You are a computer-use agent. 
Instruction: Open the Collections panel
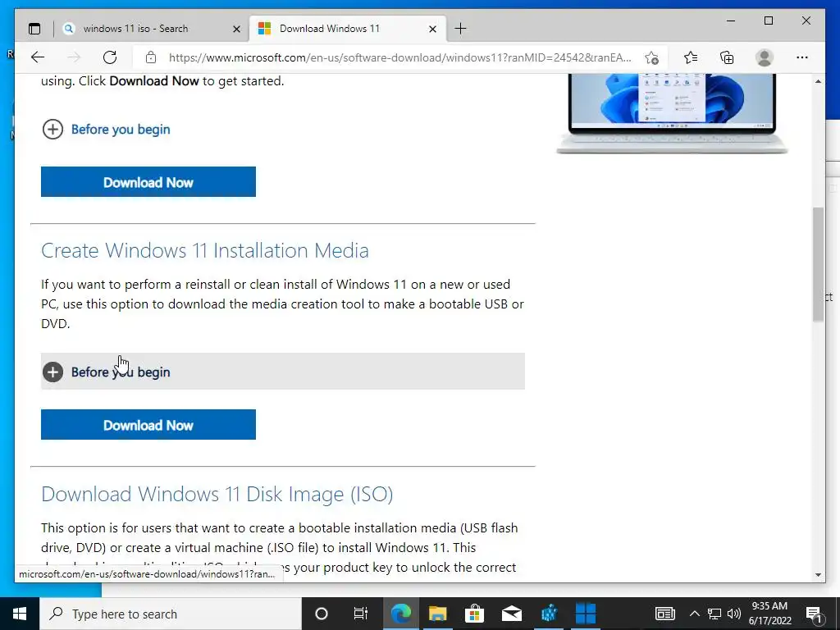(727, 57)
